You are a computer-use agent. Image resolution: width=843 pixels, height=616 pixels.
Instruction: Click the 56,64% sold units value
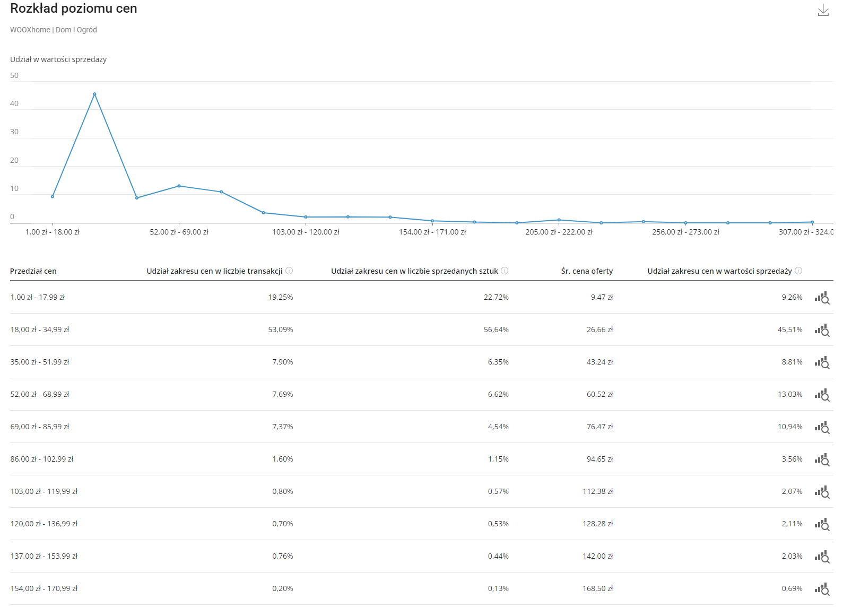coord(496,329)
